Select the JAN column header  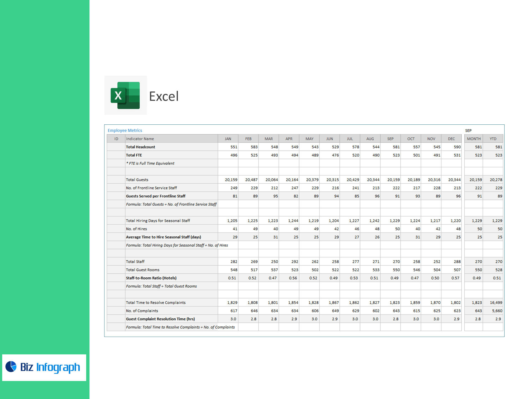[x=228, y=139]
